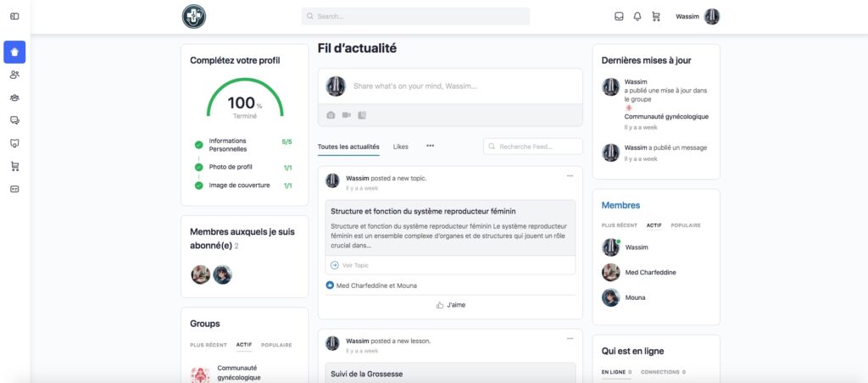Select PLUS RÉCENT filter in Membres widget
The width and height of the screenshot is (868, 383).
coord(619,225)
